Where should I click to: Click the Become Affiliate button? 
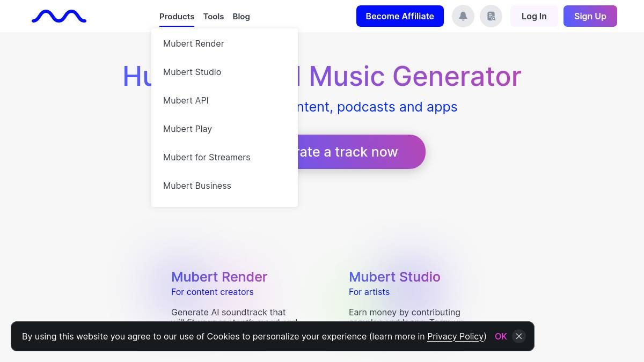click(400, 16)
